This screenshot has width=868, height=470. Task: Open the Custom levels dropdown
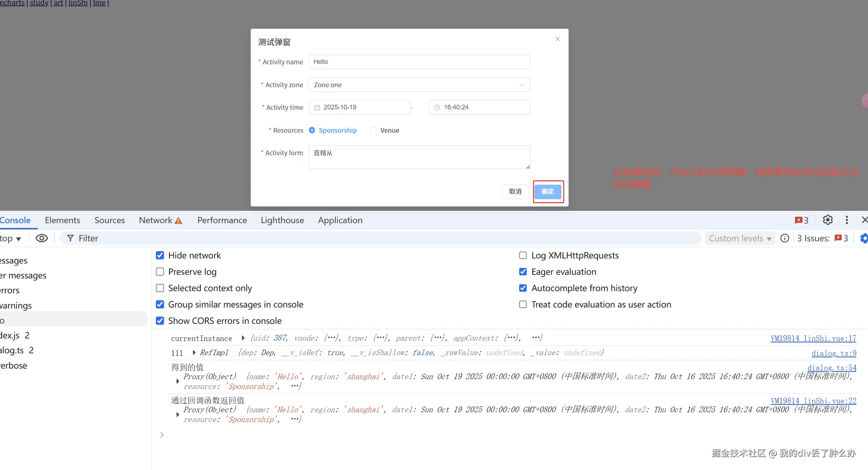740,238
